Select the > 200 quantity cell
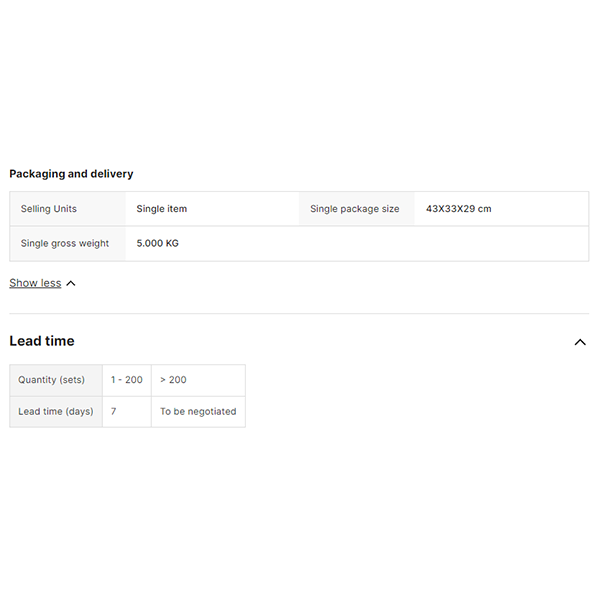 tap(174, 380)
